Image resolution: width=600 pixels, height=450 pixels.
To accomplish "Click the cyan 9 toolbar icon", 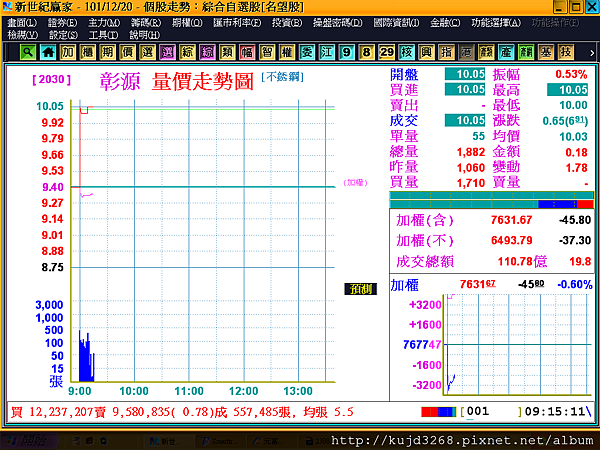I will [346, 52].
